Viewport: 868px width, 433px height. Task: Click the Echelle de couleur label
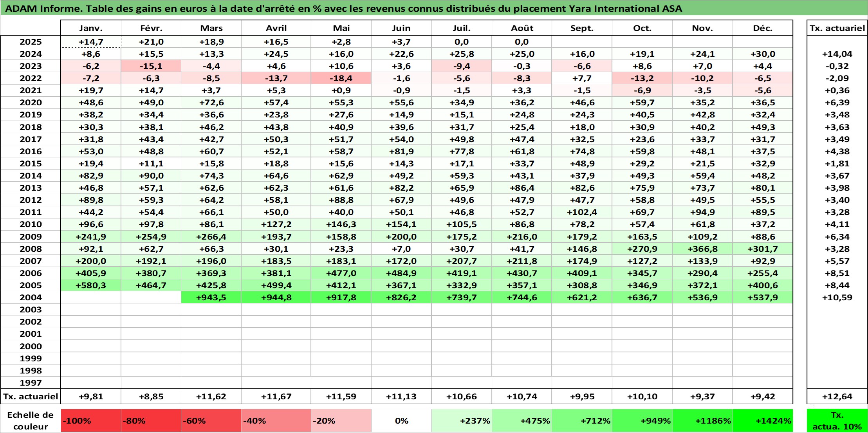31,421
